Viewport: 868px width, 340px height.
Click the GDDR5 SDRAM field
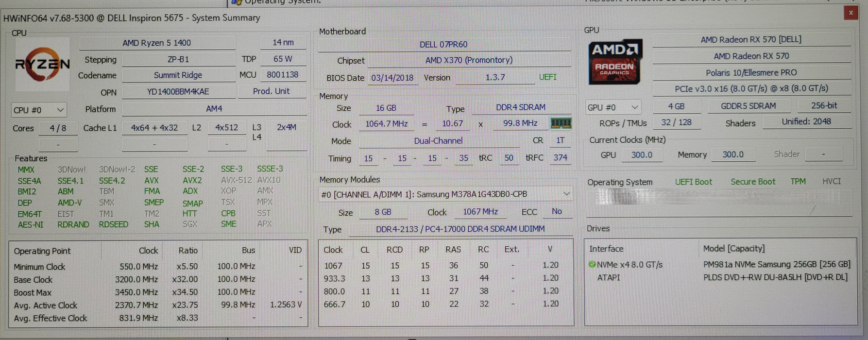[749, 106]
